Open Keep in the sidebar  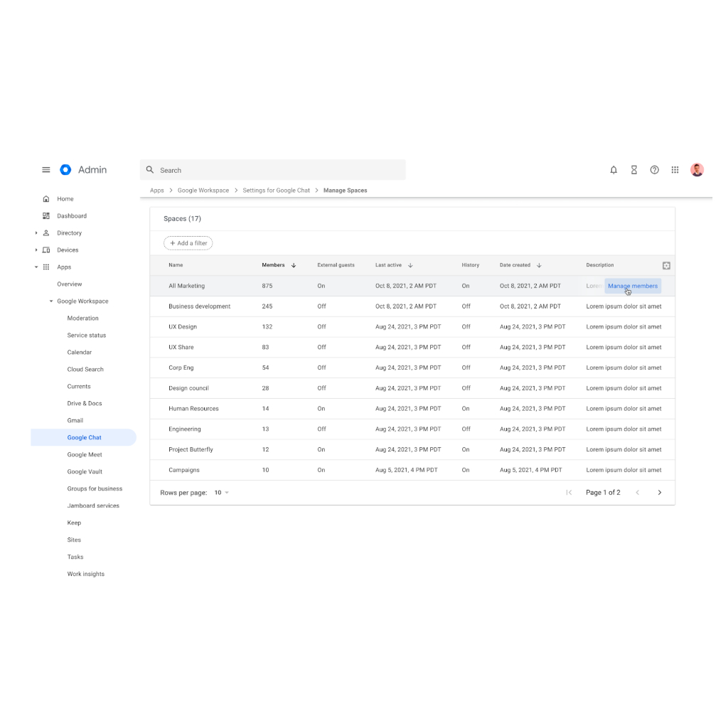74,523
